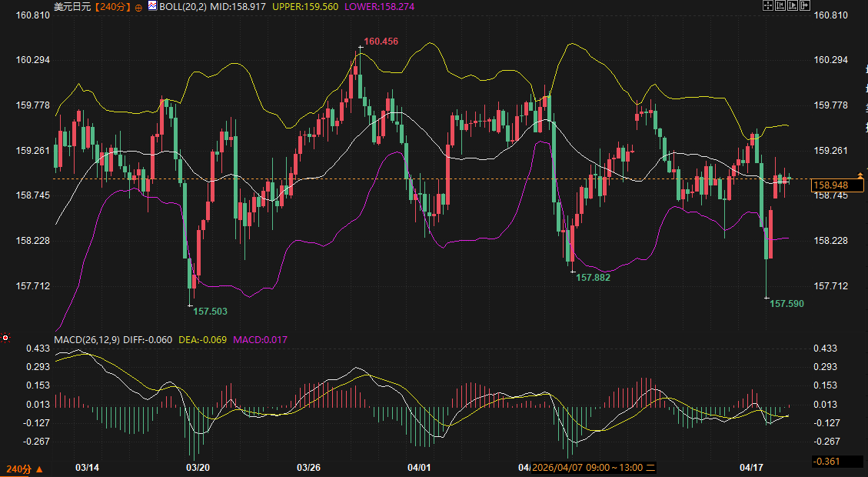The image size is (868, 477).
Task: Click the 2026/04/07 09:00~13:00 time tooltip
Action: (593, 468)
